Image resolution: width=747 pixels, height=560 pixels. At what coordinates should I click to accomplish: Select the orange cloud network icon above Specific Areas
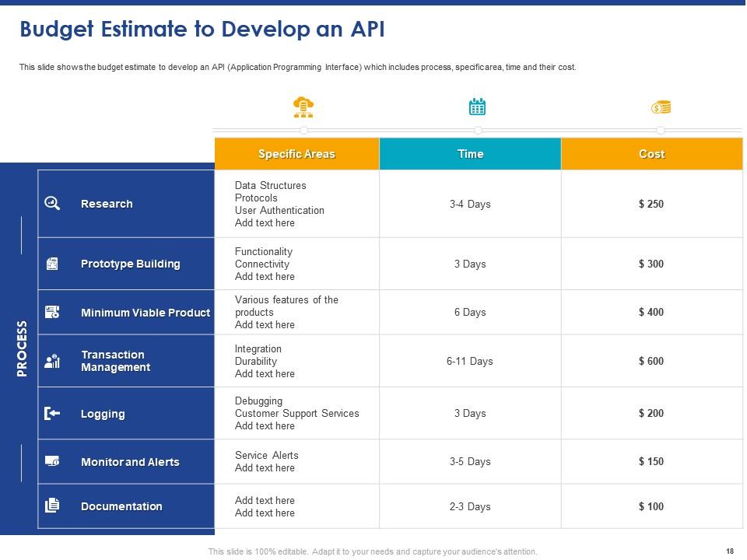303,106
